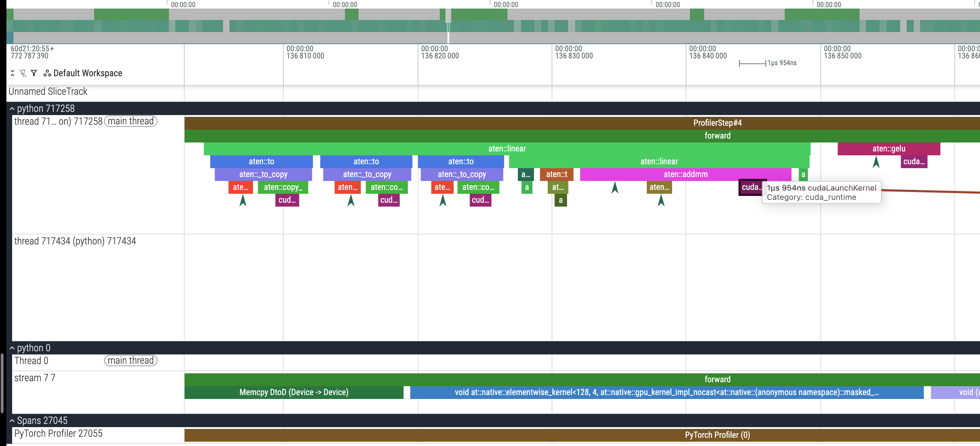Screen dimensions: 980x446
Task: Collapse the Spans 27045 group
Action: point(12,420)
